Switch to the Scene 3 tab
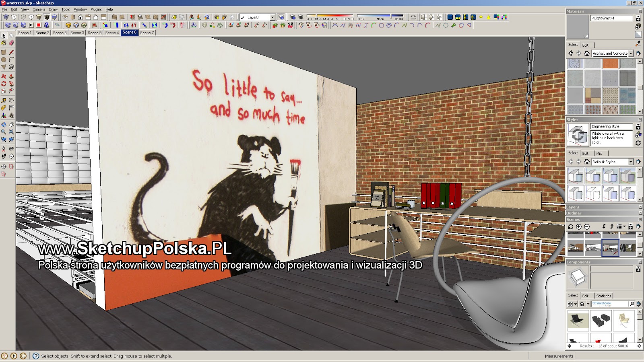 (x=77, y=33)
